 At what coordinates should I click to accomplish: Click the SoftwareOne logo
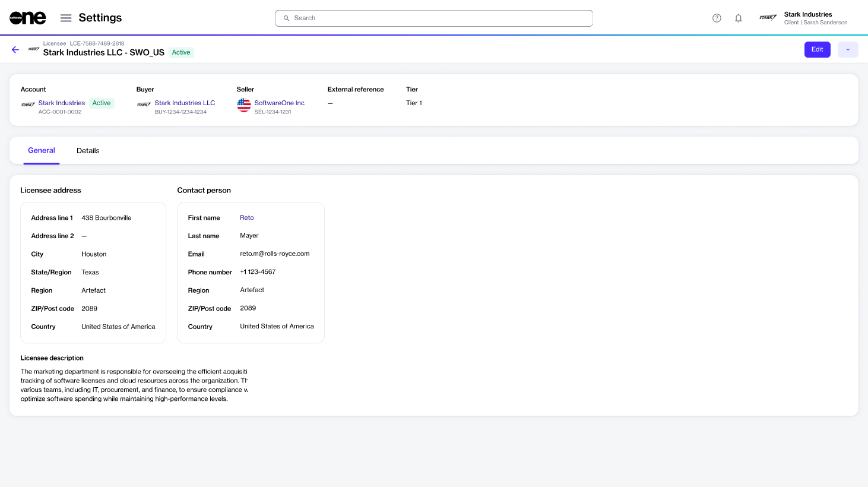(x=27, y=18)
